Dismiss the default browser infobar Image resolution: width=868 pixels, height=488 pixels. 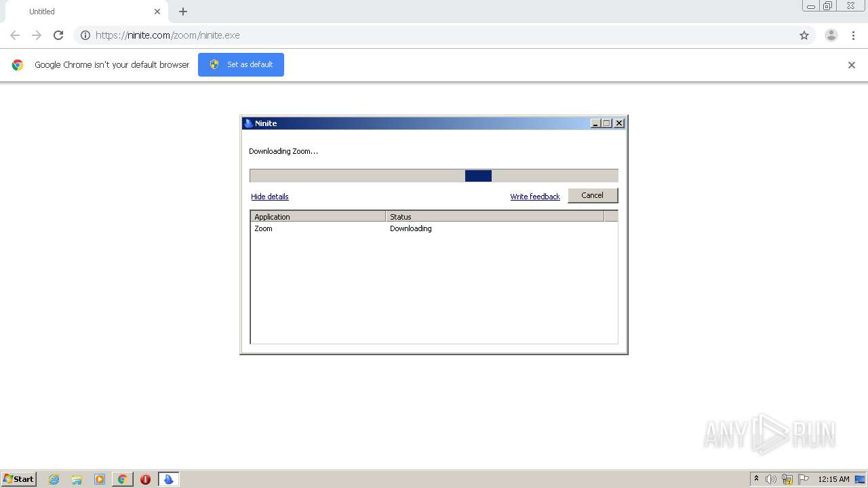[x=852, y=65]
